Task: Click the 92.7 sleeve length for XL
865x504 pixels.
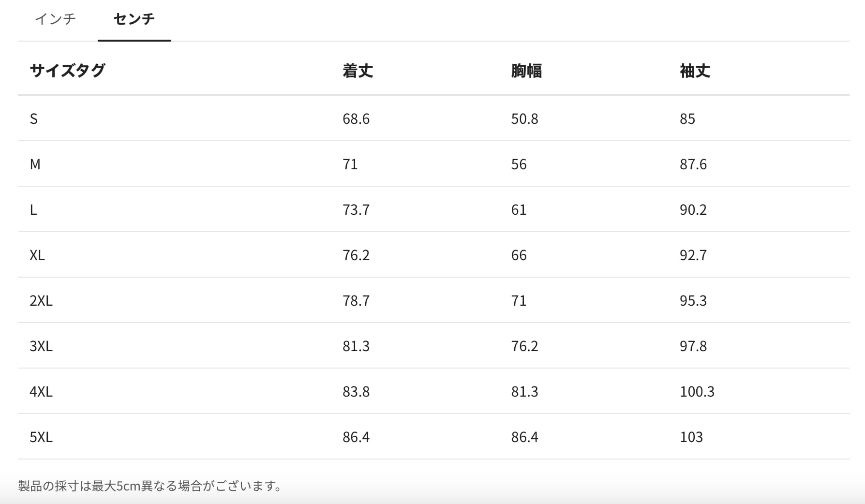Action: (693, 255)
